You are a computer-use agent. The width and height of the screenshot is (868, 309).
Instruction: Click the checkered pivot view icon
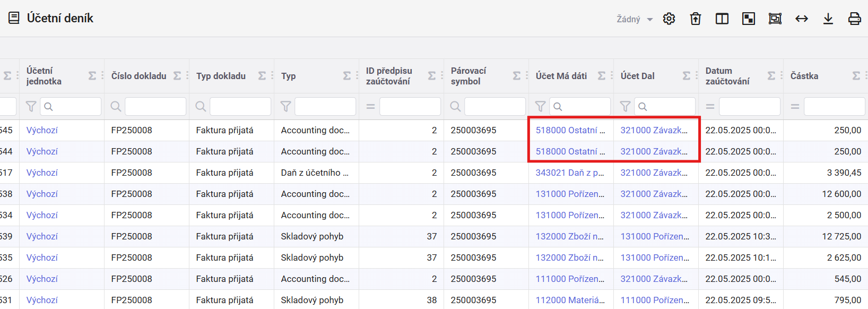click(x=749, y=19)
